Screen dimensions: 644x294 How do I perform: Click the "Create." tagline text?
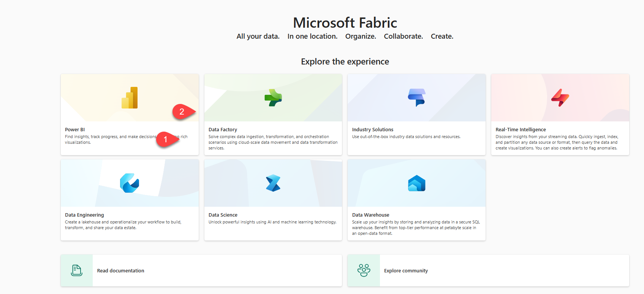point(442,36)
